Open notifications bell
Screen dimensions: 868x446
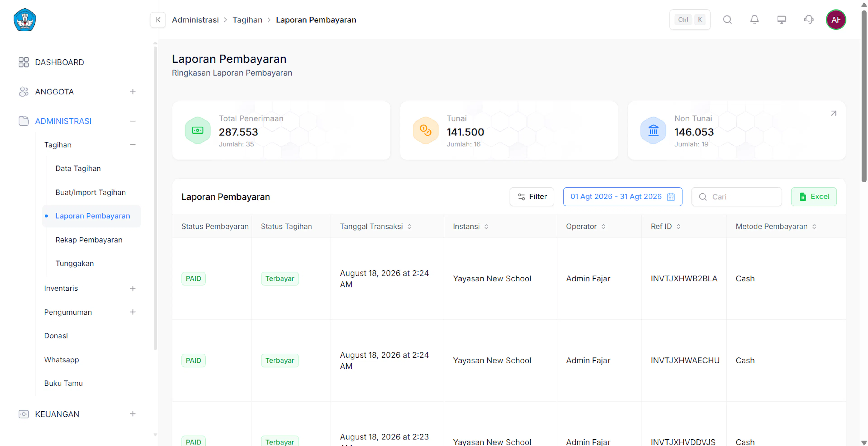pos(755,20)
